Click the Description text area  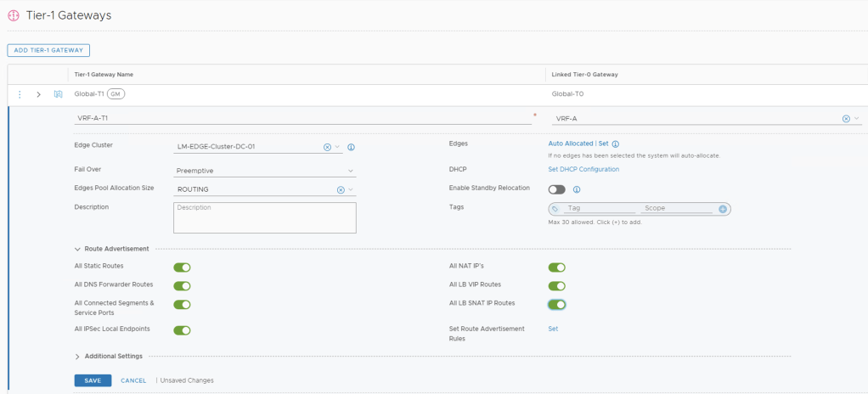(x=264, y=217)
